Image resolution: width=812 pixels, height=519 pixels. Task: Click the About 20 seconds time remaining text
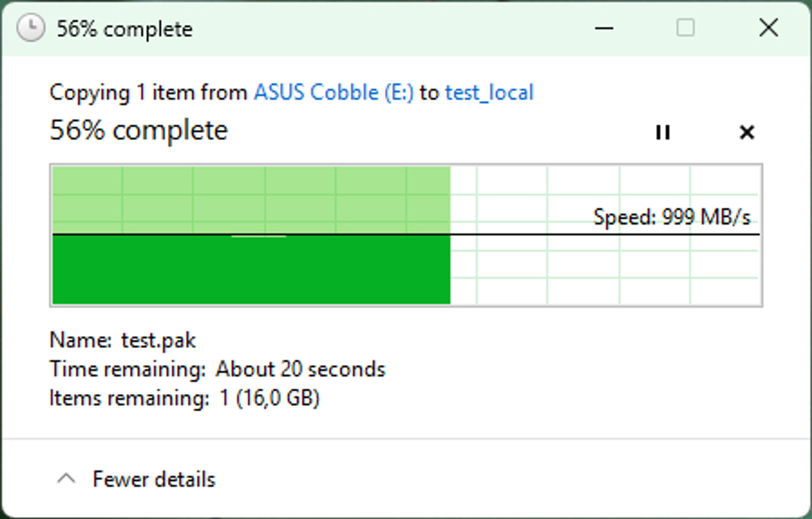(x=301, y=369)
